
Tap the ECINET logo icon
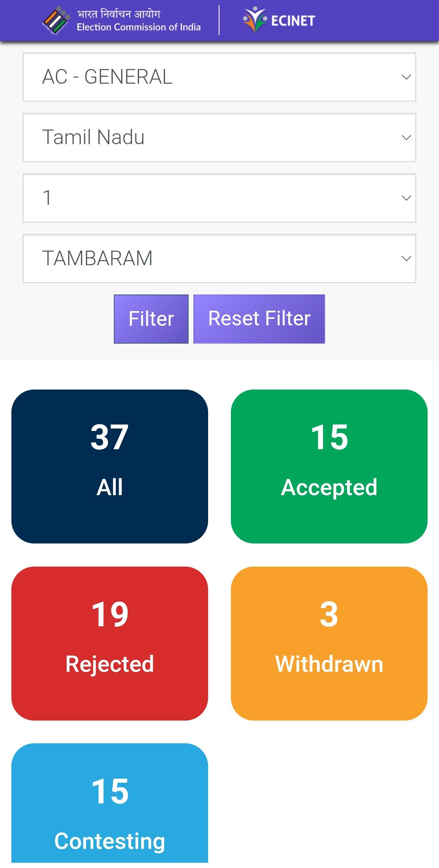254,19
